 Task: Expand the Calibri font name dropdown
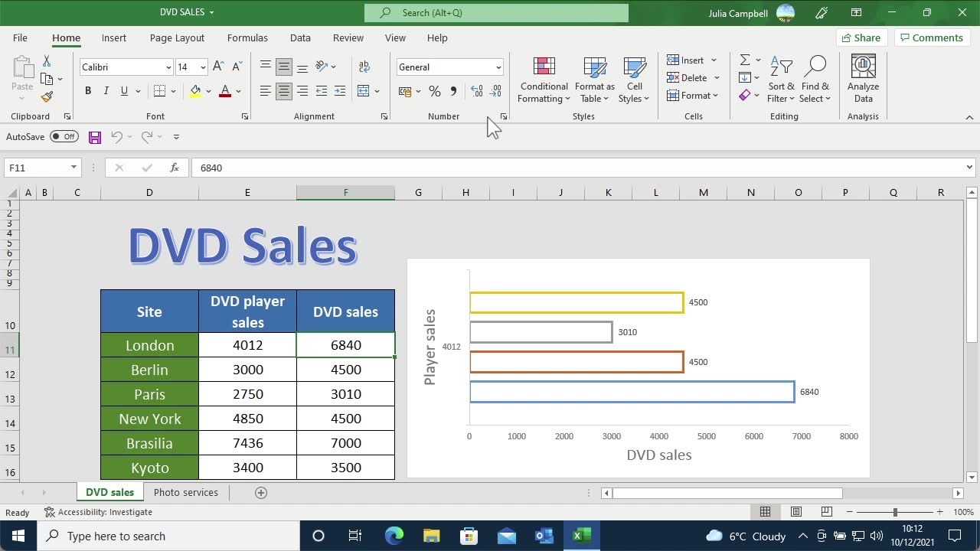point(168,67)
